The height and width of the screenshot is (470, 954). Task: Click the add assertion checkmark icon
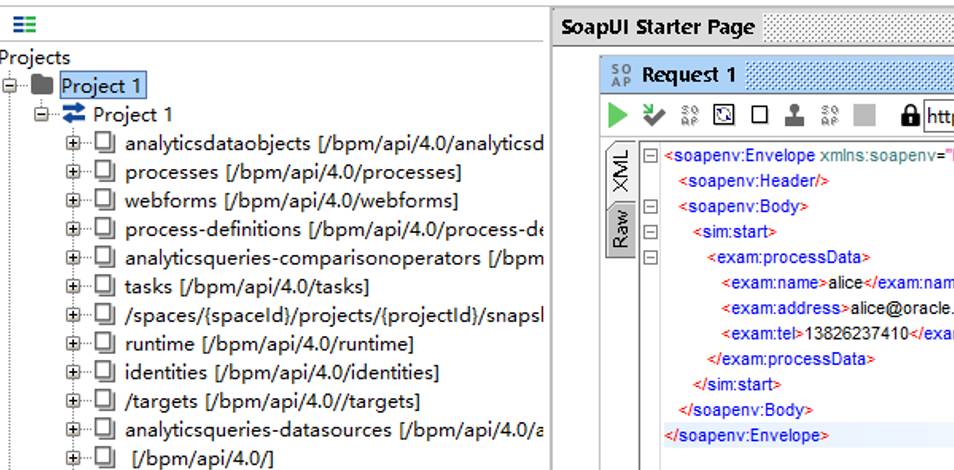pos(654,115)
